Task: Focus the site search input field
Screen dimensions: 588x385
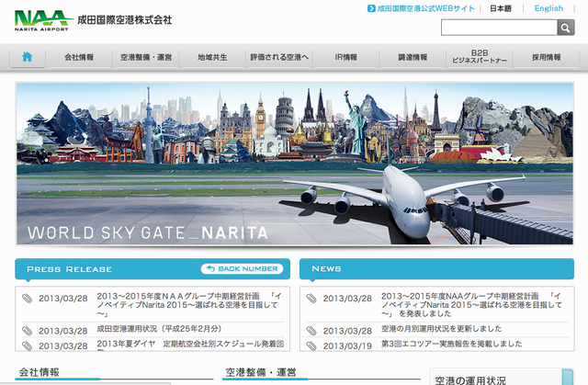Action: pos(499,28)
